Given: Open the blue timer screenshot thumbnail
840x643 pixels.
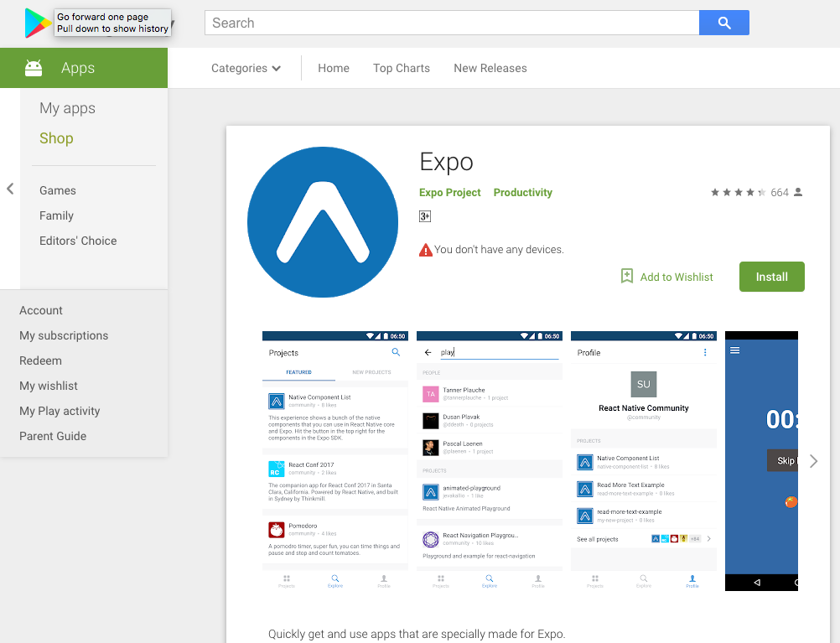Looking at the screenshot, I should tap(761, 461).
